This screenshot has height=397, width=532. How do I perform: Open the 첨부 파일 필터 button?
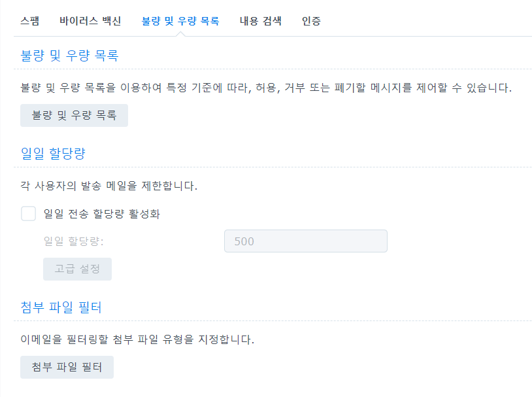point(67,367)
